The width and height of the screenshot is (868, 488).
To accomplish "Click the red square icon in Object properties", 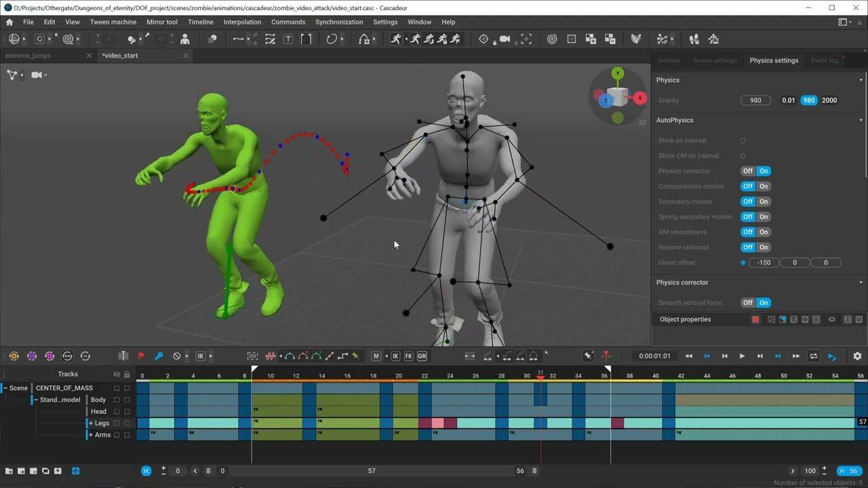I will point(755,319).
